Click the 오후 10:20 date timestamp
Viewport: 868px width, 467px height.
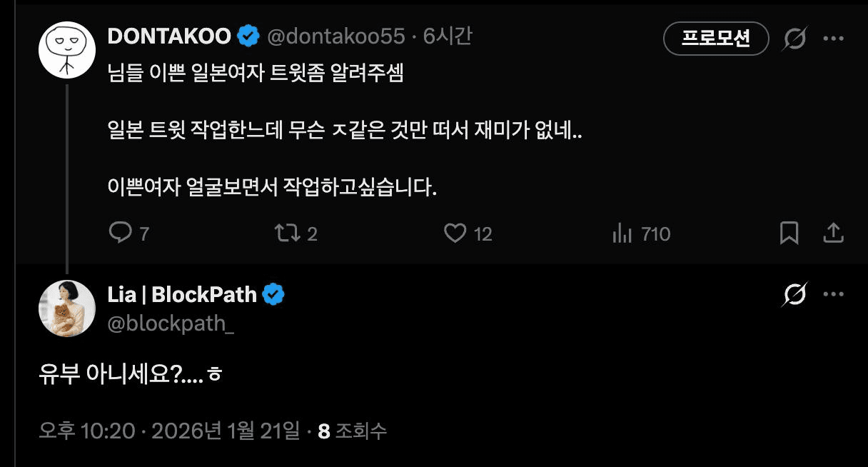pos(169,431)
